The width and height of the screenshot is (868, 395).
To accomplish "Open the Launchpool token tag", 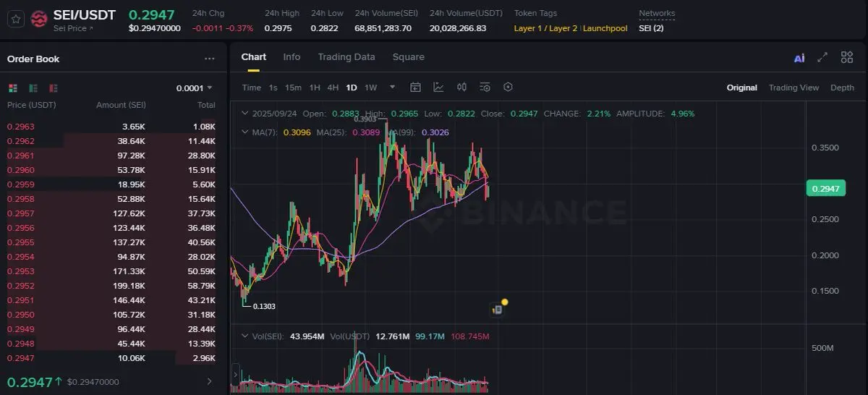I will pyautogui.click(x=605, y=28).
